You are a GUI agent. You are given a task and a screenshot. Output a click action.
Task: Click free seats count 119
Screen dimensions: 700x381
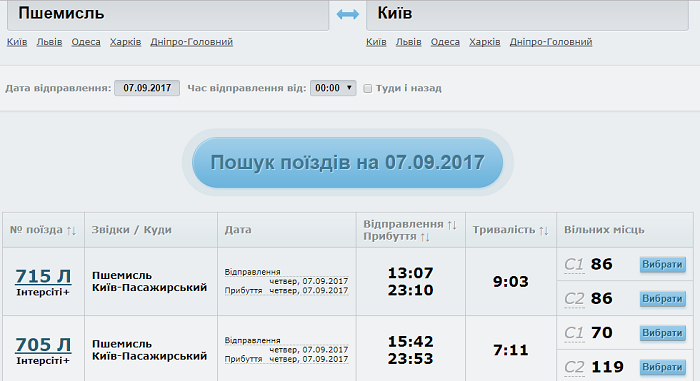tap(607, 367)
